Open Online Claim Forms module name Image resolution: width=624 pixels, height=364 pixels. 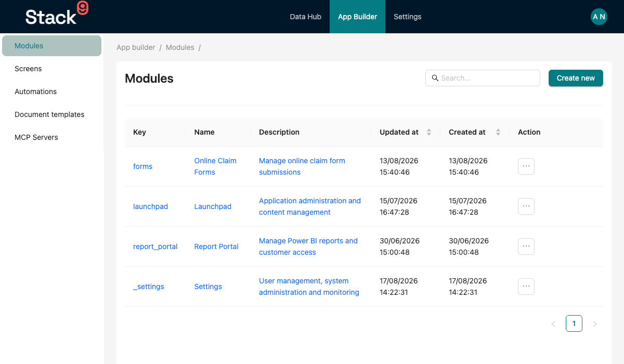click(x=215, y=166)
